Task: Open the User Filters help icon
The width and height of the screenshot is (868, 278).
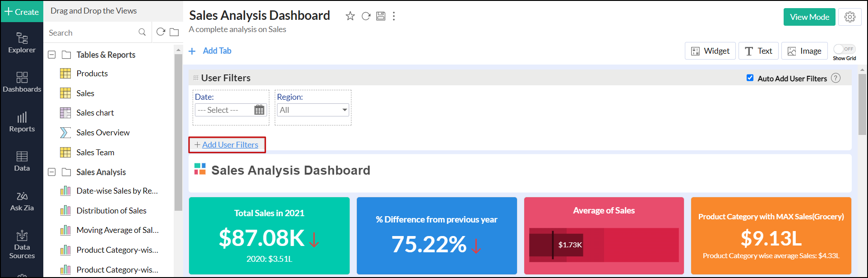Action: tap(836, 78)
